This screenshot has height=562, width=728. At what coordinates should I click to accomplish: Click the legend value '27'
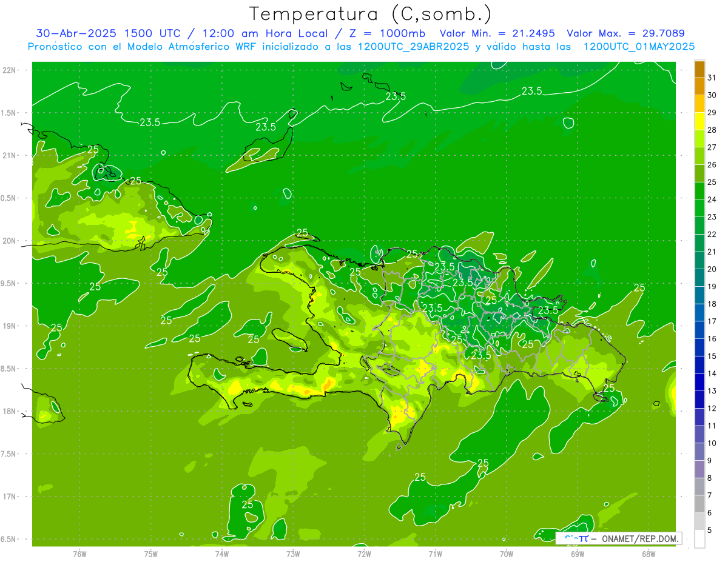click(x=712, y=147)
